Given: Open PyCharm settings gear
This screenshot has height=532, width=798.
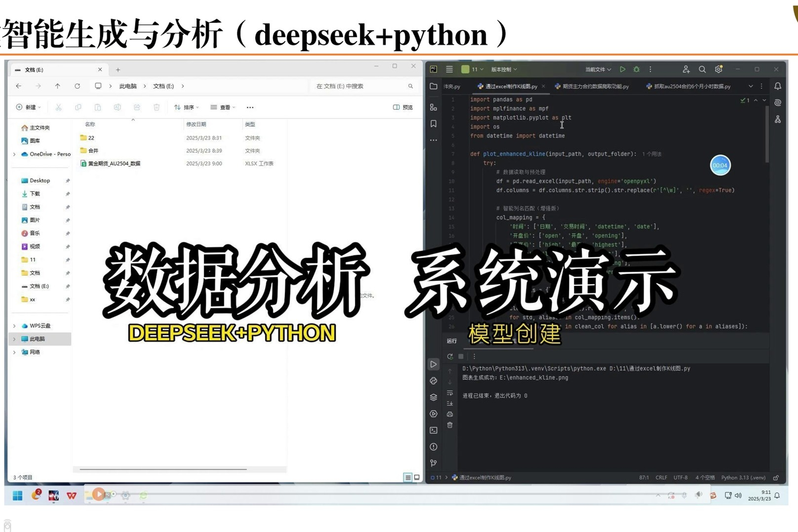Looking at the screenshot, I should (x=718, y=69).
